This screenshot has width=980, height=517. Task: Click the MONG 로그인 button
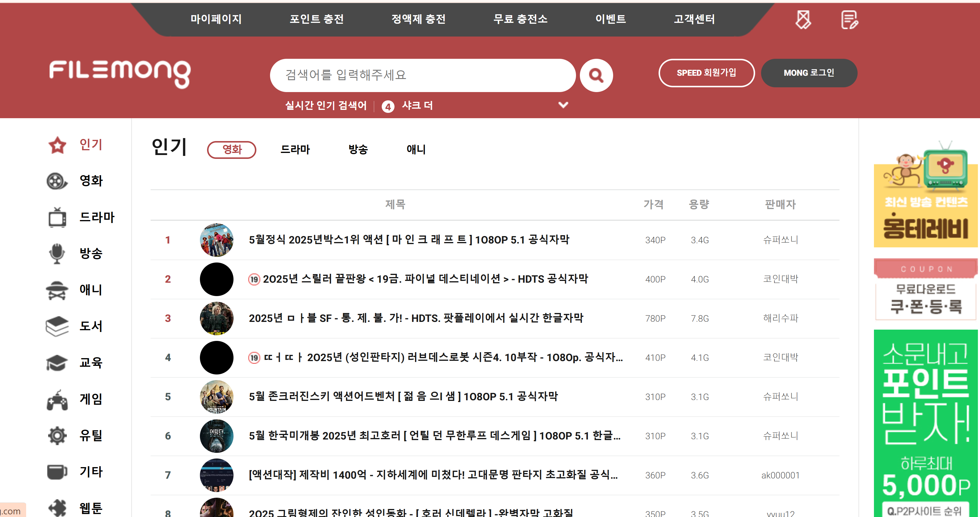coord(809,73)
